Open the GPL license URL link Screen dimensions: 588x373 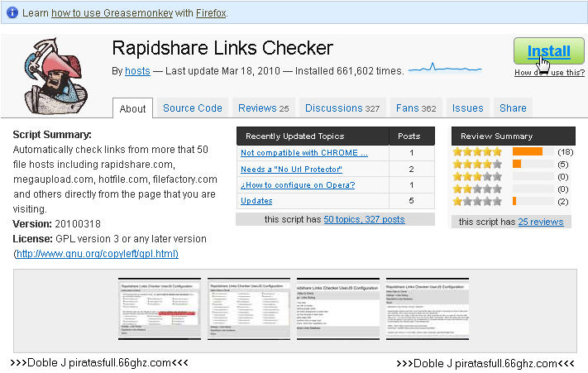click(97, 254)
